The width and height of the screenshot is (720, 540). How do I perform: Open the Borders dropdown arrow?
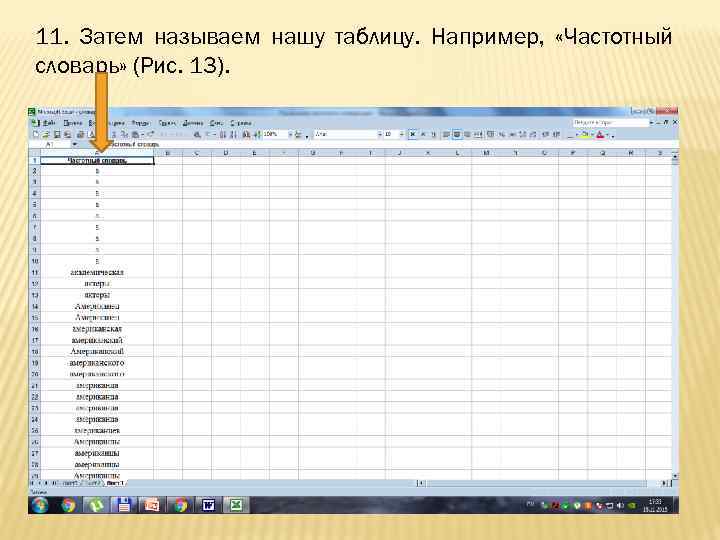[x=577, y=134]
